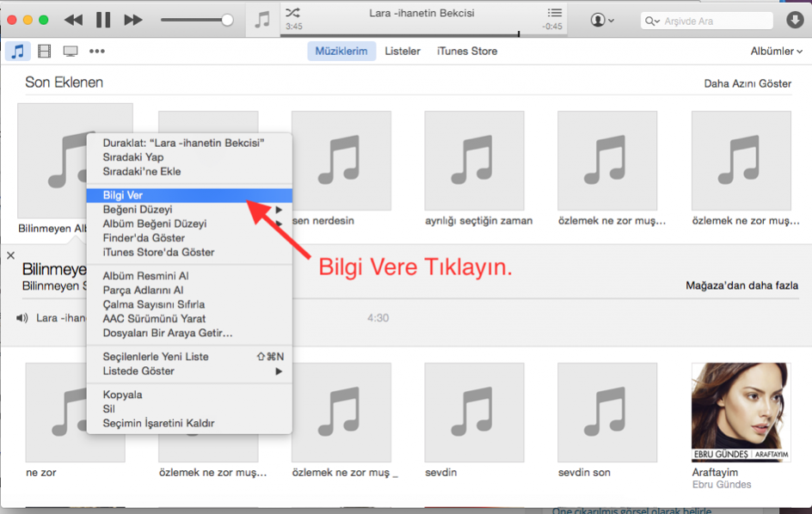Choose Finder'da Göster menu item

click(x=189, y=238)
